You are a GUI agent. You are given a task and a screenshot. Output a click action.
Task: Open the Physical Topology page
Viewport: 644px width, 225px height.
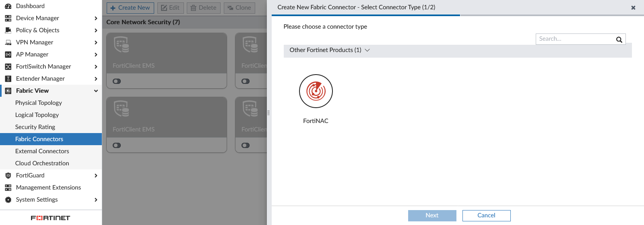[39, 103]
